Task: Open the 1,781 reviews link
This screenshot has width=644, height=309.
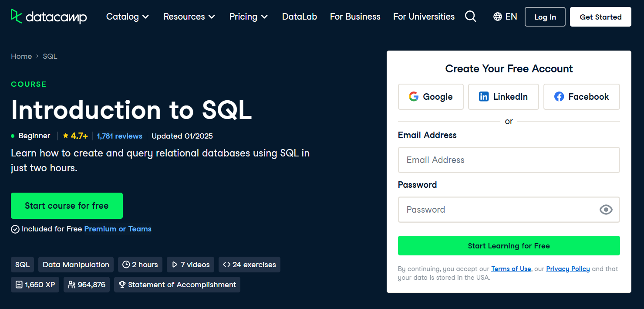Action: coord(120,136)
